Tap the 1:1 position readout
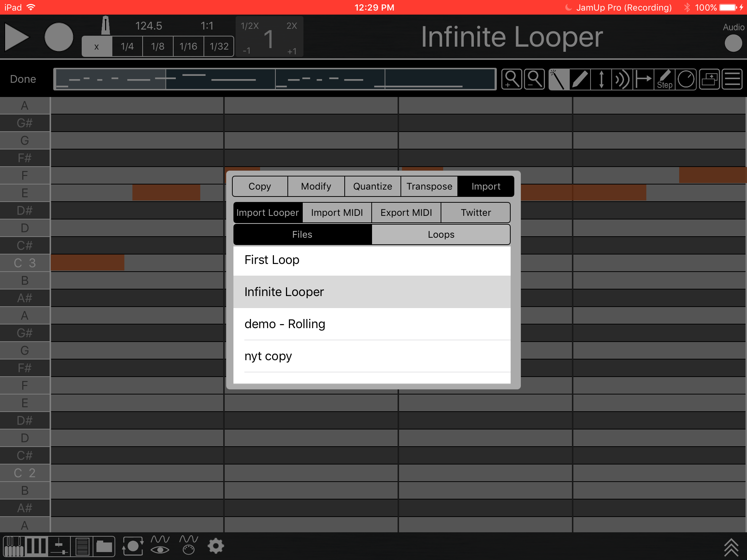Screen dimensions: 747x560 (207, 26)
